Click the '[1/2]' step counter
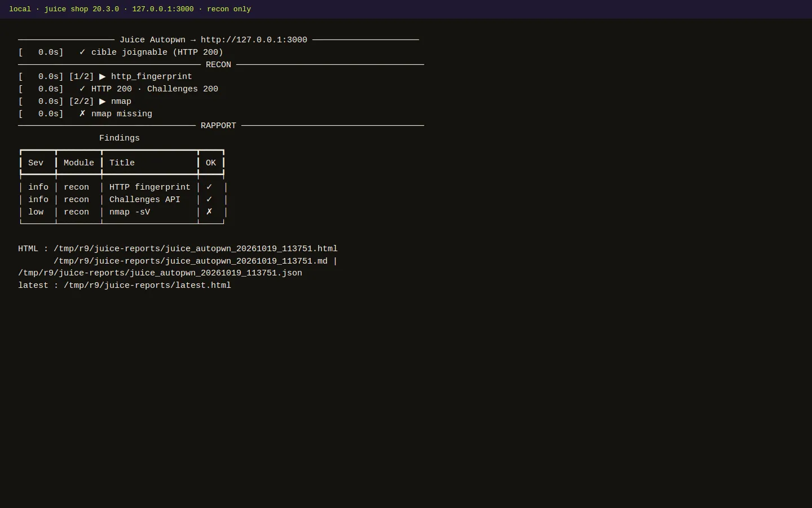The height and width of the screenshot is (508, 812). click(x=81, y=77)
